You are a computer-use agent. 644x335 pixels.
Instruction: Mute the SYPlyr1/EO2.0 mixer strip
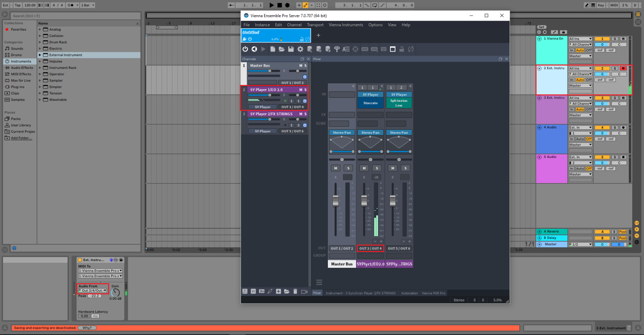coord(364,168)
